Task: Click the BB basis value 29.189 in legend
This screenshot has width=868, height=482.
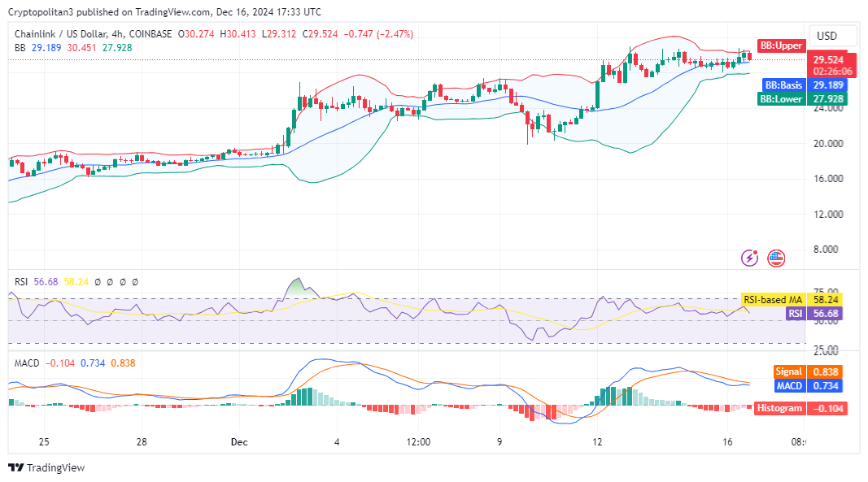Action: 46,48
